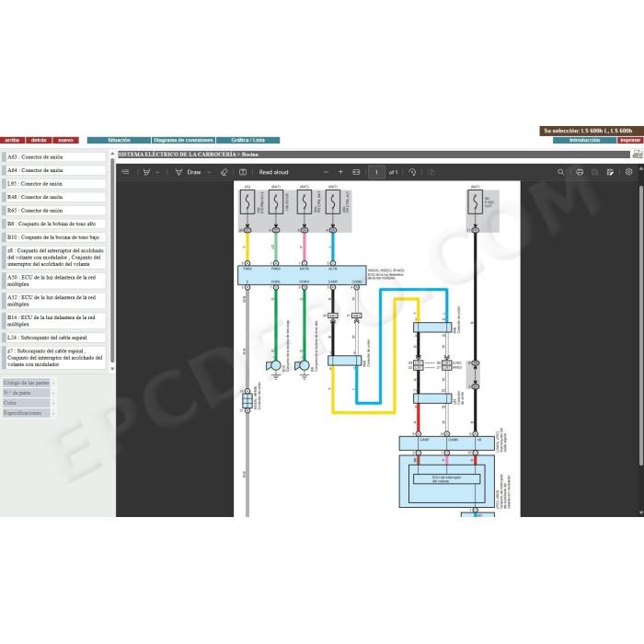The width and height of the screenshot is (644, 644).
Task: Switch to the Gráfica / Lista tab
Action: point(248,140)
